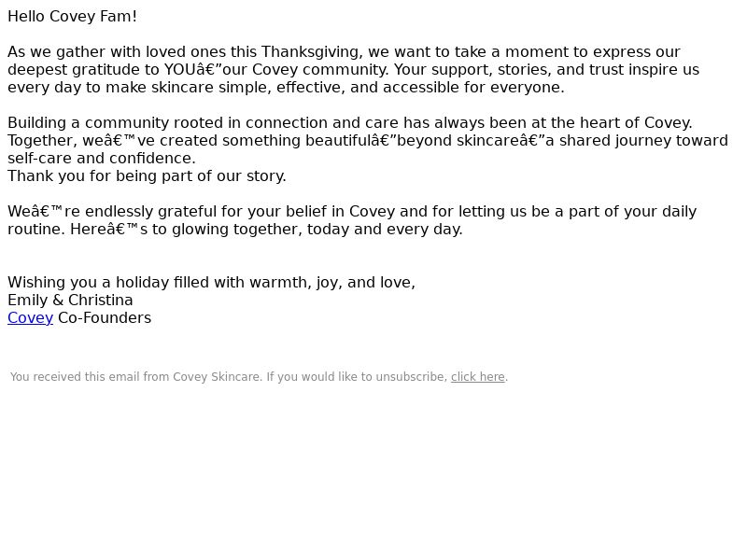Click "Thank you for being part of our story."
Viewport: 747px width, 560px height.
147,176
